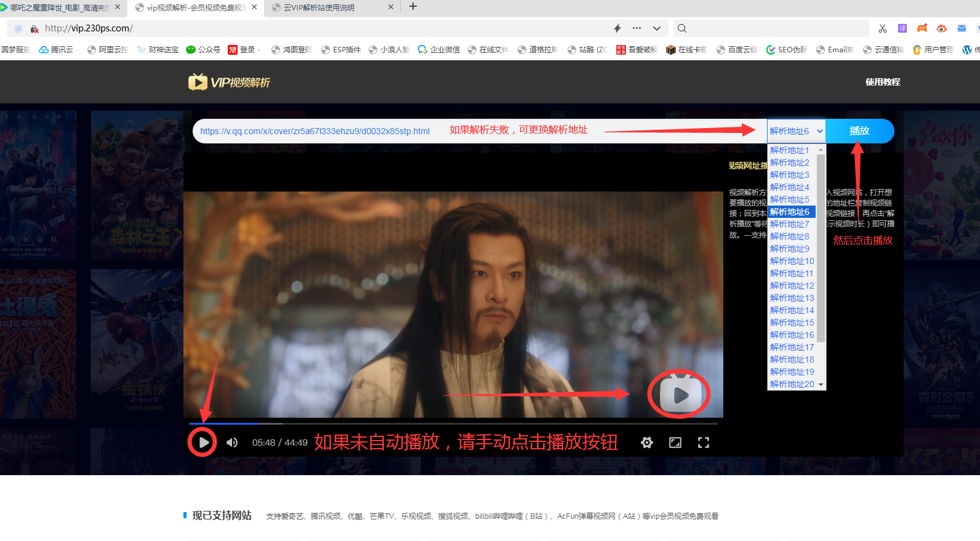The width and height of the screenshot is (980, 541).
Task: Click the VIP视频解析 site logo
Action: click(x=229, y=82)
